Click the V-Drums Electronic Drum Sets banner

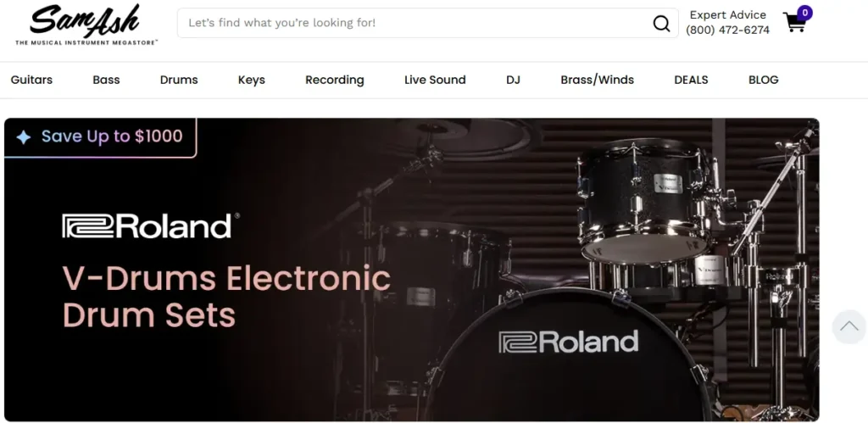[412, 270]
